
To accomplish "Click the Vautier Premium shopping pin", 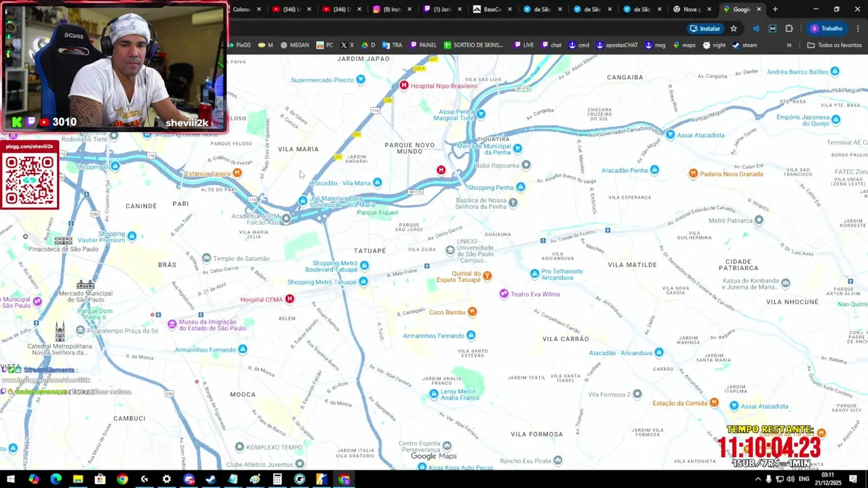I will [x=132, y=237].
